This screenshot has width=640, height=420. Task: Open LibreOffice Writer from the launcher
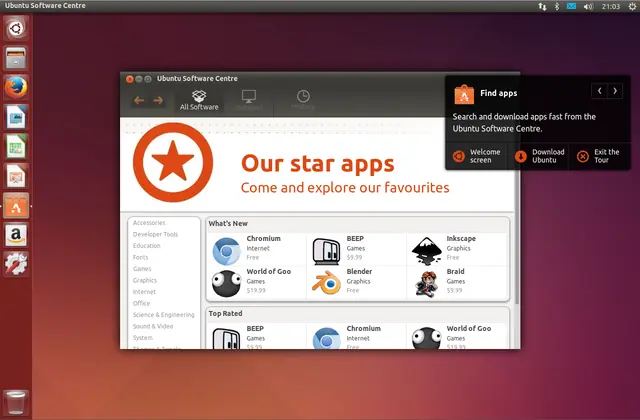[x=16, y=117]
